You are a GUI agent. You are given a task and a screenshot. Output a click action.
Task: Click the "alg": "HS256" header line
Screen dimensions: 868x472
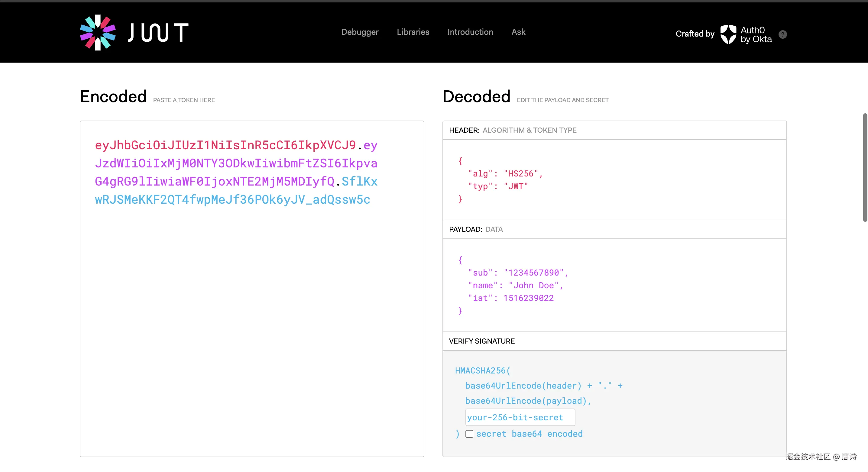click(x=505, y=174)
